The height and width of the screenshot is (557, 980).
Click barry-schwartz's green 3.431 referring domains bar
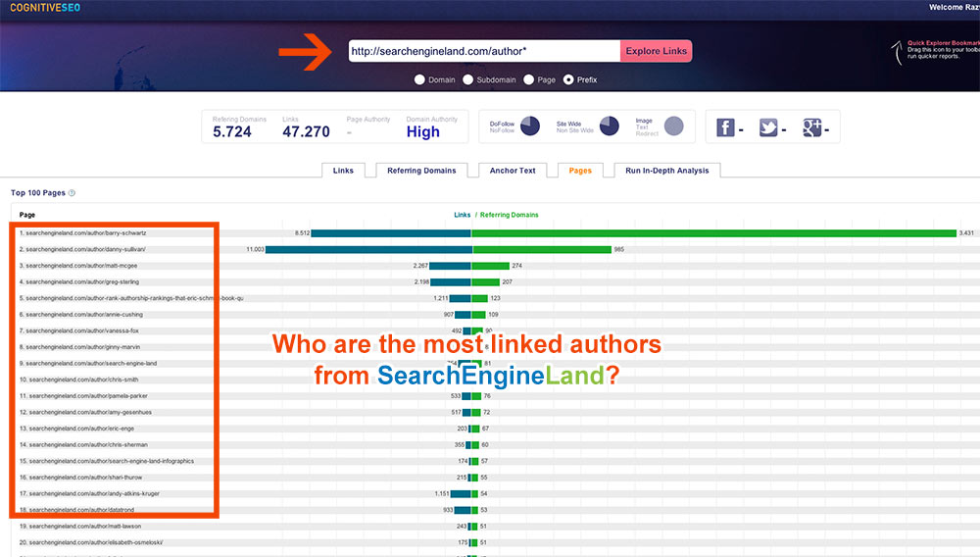click(x=714, y=232)
